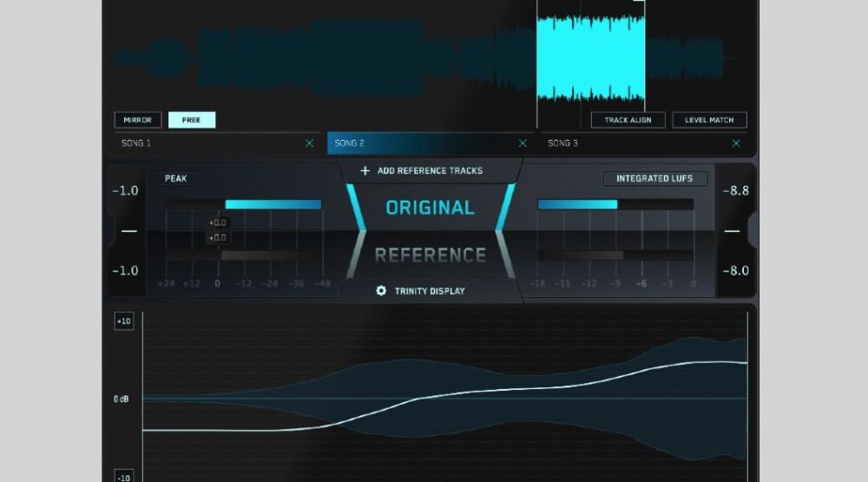Close the Song 1 reference tab
868x482 pixels.
(x=310, y=143)
